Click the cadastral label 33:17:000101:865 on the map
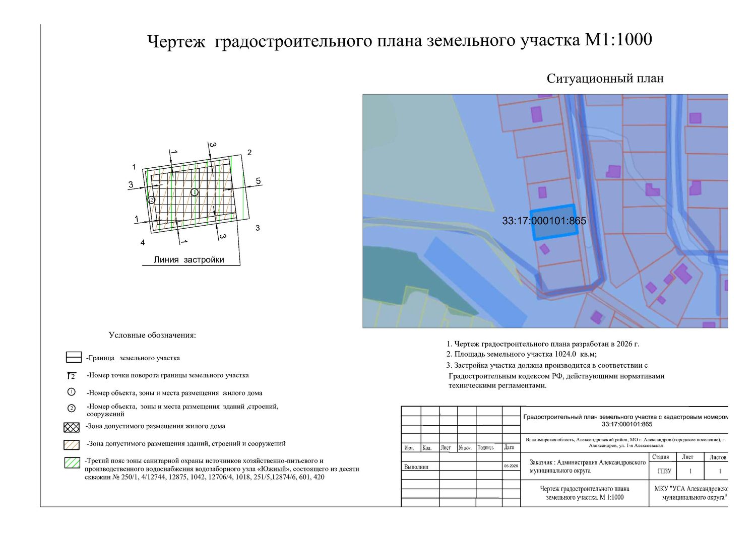Screen dimensions: 756x534 (x=544, y=221)
